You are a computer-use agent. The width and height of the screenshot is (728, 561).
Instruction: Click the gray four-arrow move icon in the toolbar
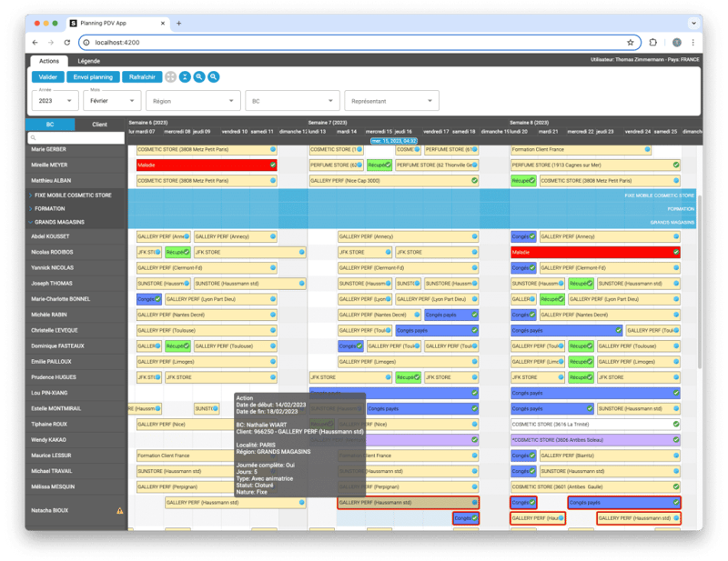point(171,76)
